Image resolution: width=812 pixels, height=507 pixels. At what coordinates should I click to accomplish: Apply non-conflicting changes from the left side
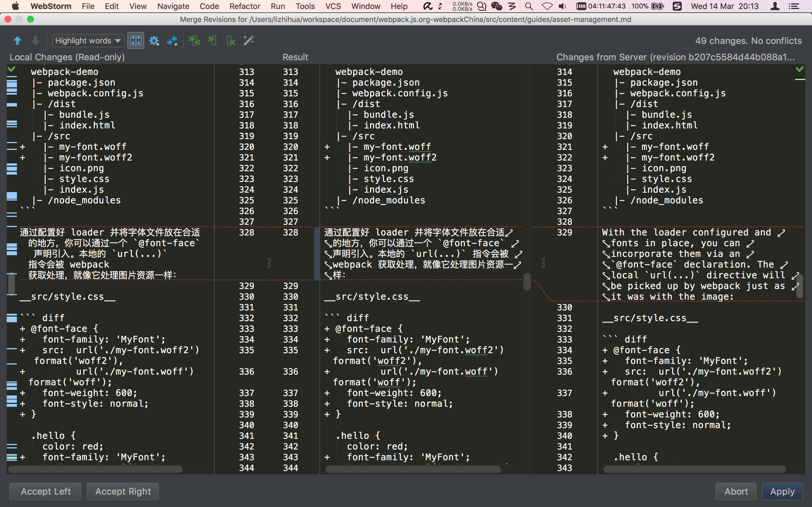click(212, 40)
